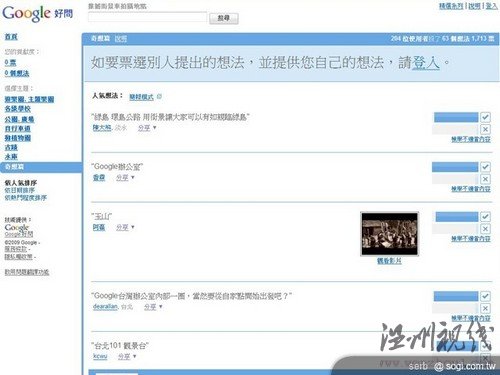Vote down the "玉山" idea X icon
The image size is (500, 375).
point(485,229)
